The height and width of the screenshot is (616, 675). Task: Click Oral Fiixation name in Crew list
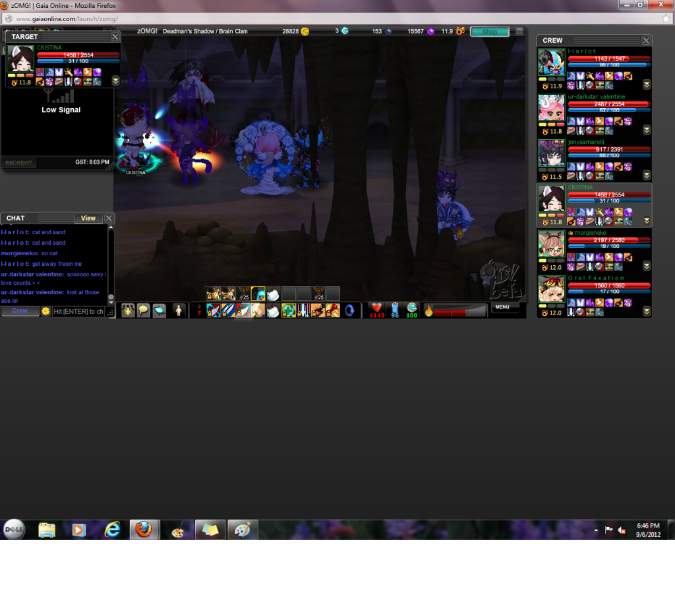[x=596, y=278]
